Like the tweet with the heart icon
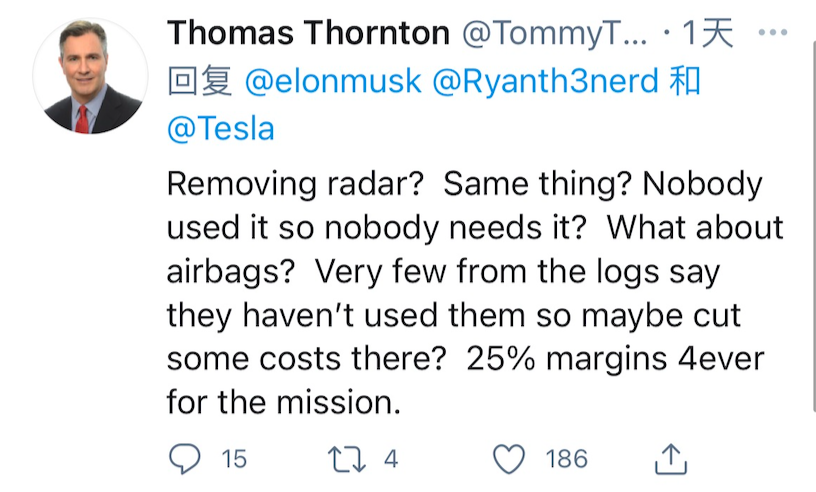Viewport: 816px width, 492px height. point(510,459)
